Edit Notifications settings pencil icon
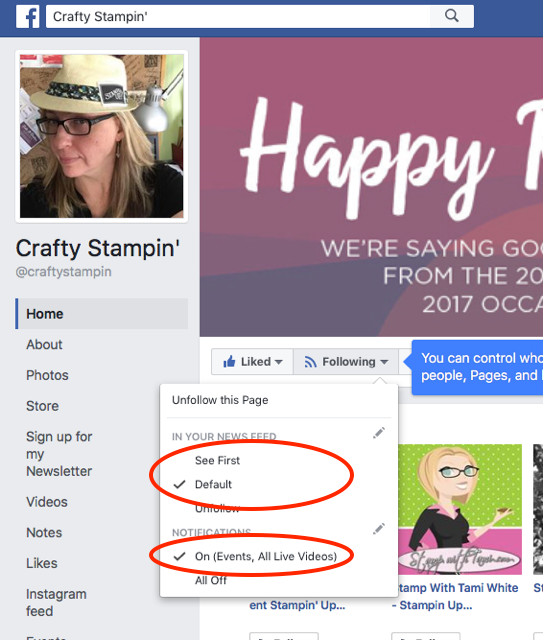 tap(379, 529)
